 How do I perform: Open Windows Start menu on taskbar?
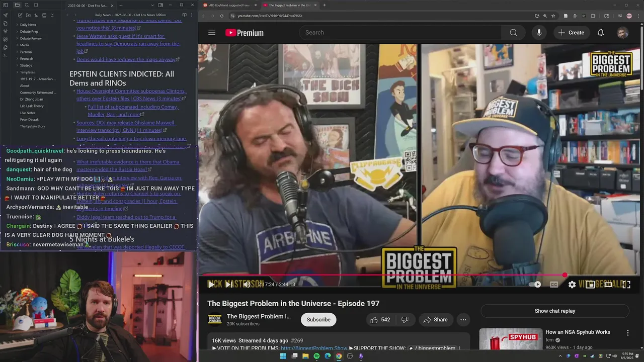(x=283, y=356)
